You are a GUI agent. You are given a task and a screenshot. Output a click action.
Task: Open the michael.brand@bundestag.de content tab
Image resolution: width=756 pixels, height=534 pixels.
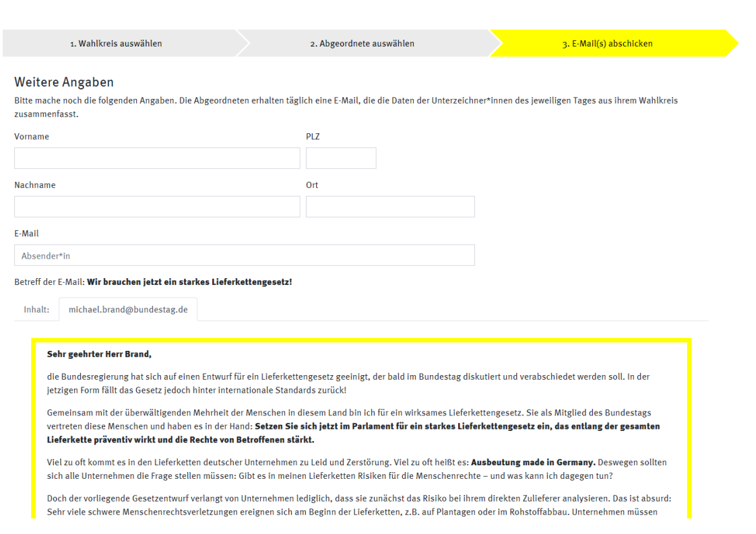click(x=128, y=310)
